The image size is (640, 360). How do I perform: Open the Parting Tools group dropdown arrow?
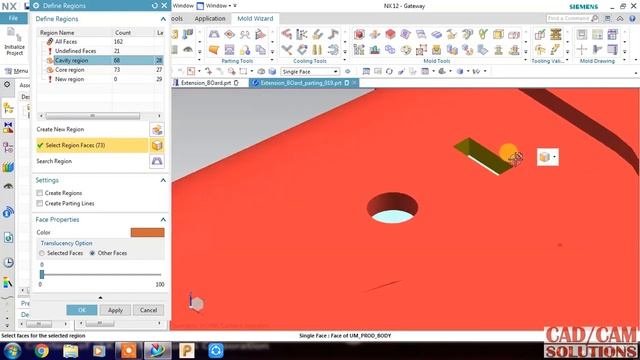(273, 60)
